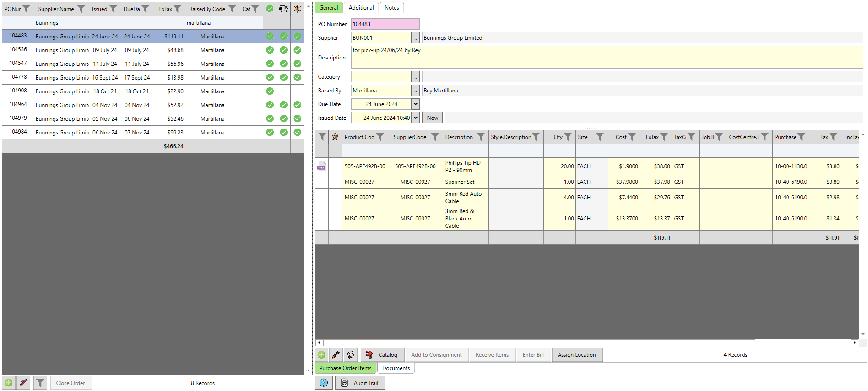This screenshot has height=391, width=868.
Task: Edit the selected order item with pencil
Action: tap(336, 354)
